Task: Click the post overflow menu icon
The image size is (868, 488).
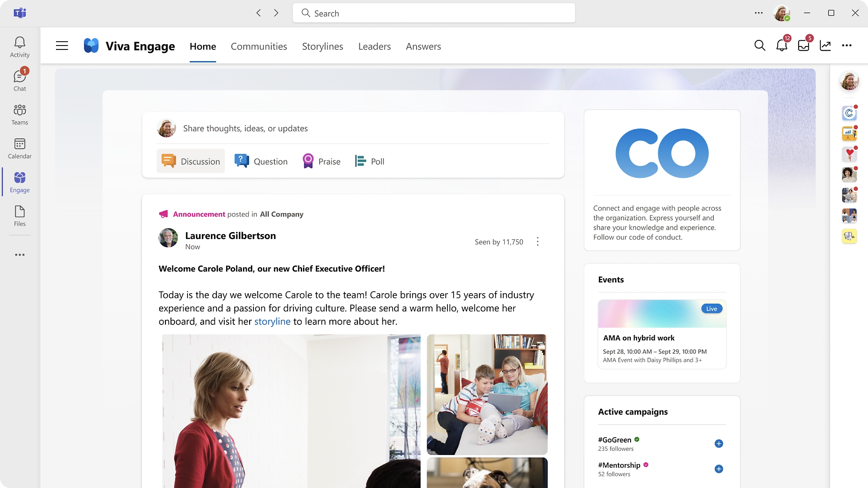Action: click(538, 240)
